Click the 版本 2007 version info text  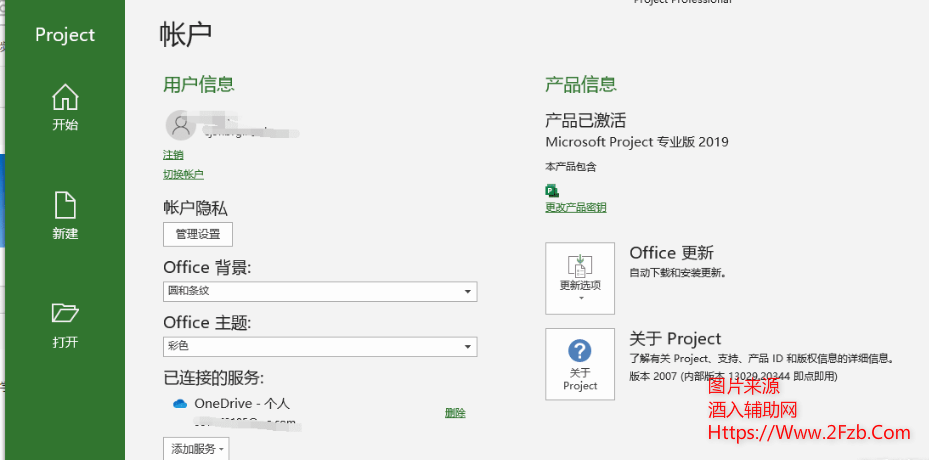[733, 376]
